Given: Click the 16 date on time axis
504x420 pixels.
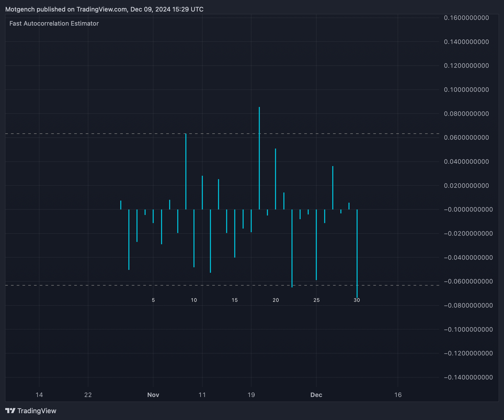Looking at the screenshot, I should tap(398, 395).
